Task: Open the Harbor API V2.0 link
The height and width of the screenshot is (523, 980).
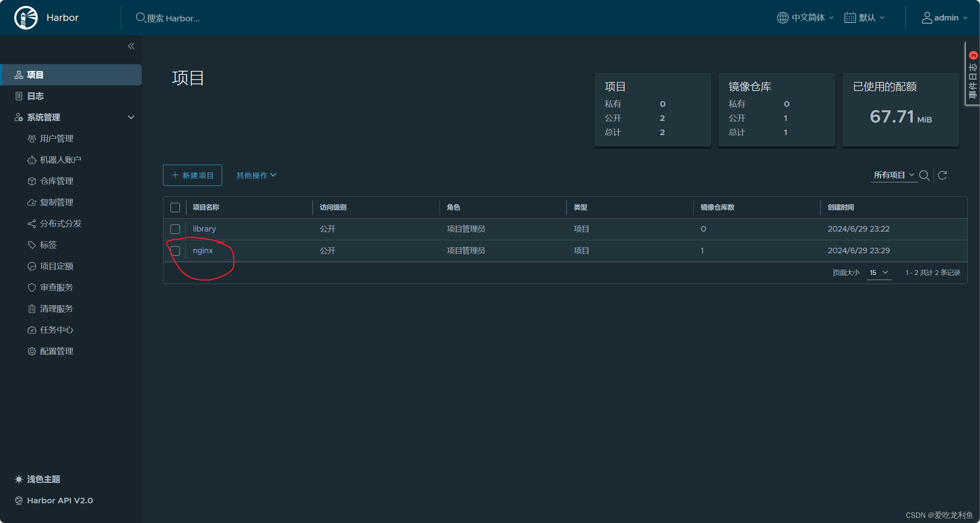Action: coord(54,501)
